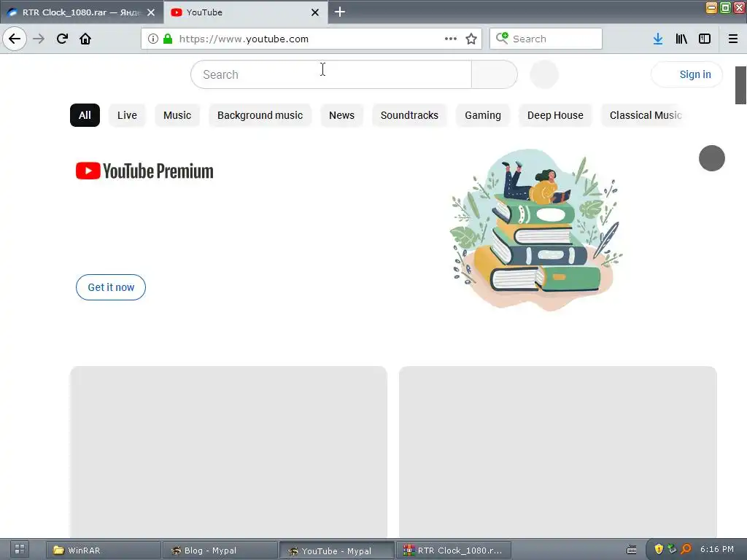Click the YouTube Premium logo
747x560 pixels.
pyautogui.click(x=144, y=171)
